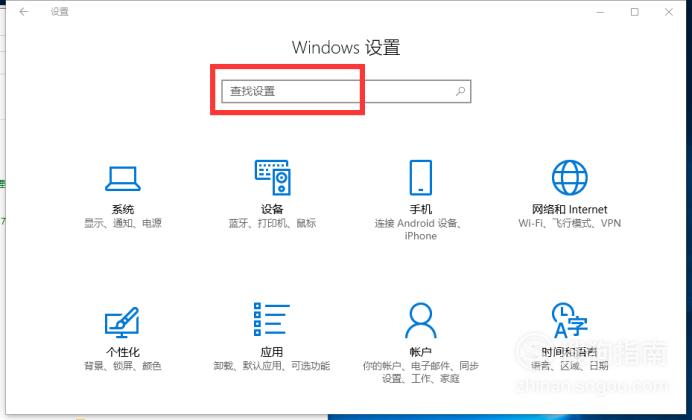Open the Time & Language (时间和语言) icon
Screen dimensions: 692x420
569,320
